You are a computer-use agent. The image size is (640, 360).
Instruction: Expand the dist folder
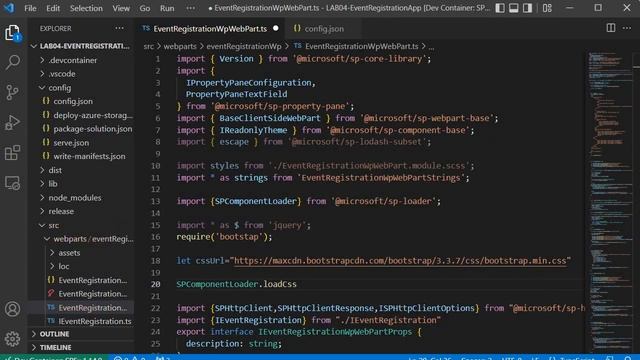tap(82, 170)
